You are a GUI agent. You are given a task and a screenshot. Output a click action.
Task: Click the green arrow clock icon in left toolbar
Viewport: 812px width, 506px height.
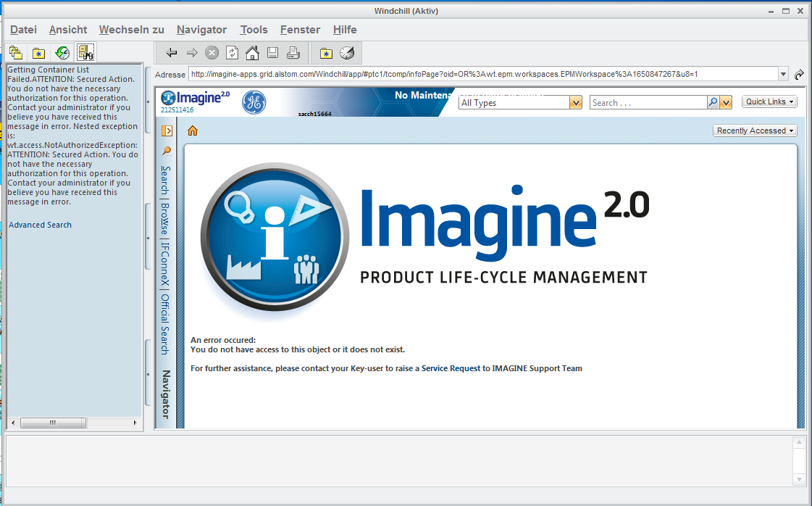62,52
